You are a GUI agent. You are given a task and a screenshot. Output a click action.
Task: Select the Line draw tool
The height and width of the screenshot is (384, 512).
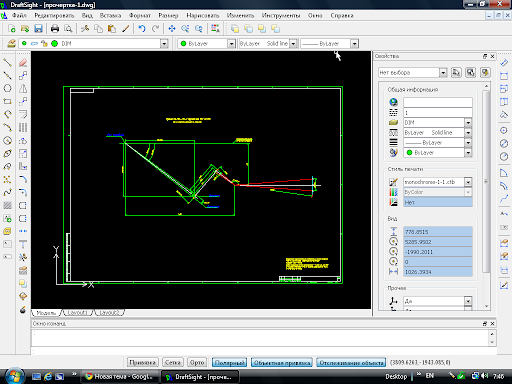7,63
